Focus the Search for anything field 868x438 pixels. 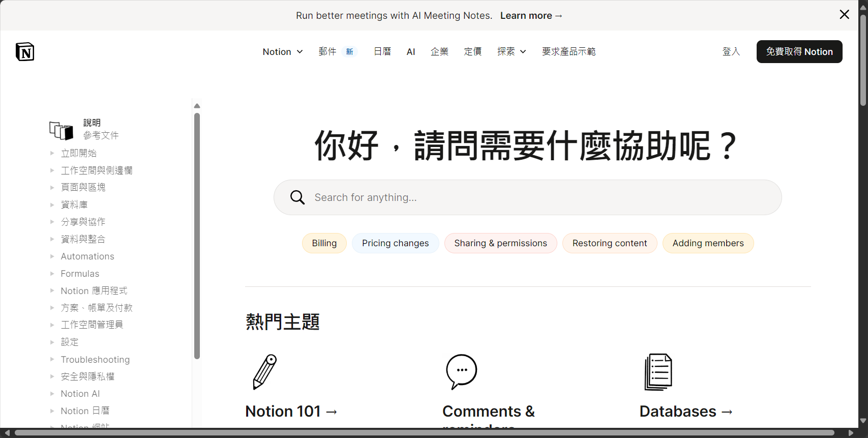527,197
